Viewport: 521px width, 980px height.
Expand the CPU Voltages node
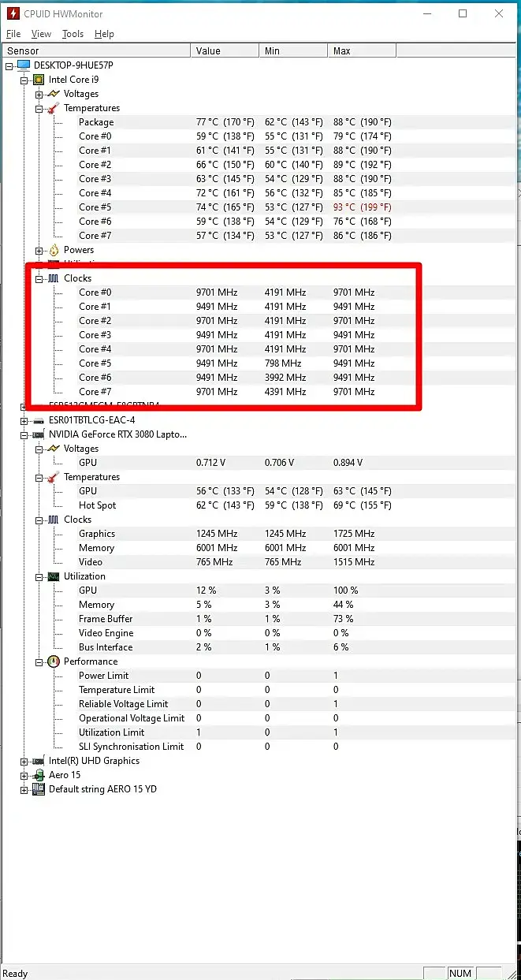point(39,94)
